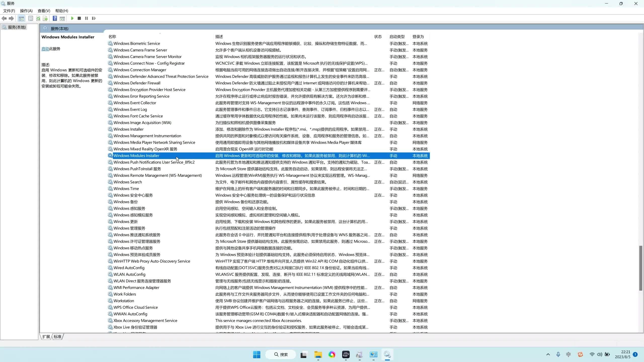
Task: Select the highlighted Windows Modules Installer row
Action: (x=269, y=156)
